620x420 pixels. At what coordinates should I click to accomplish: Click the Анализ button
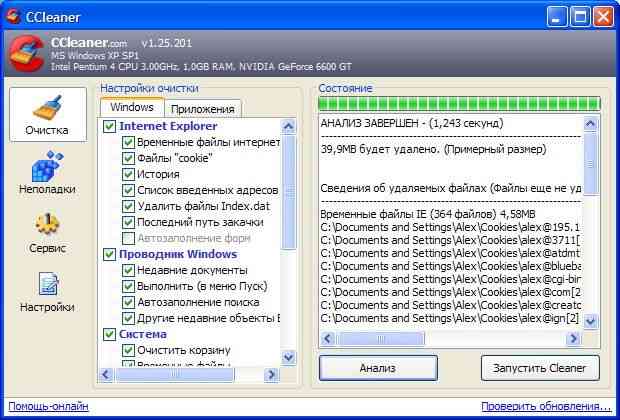coord(378,368)
